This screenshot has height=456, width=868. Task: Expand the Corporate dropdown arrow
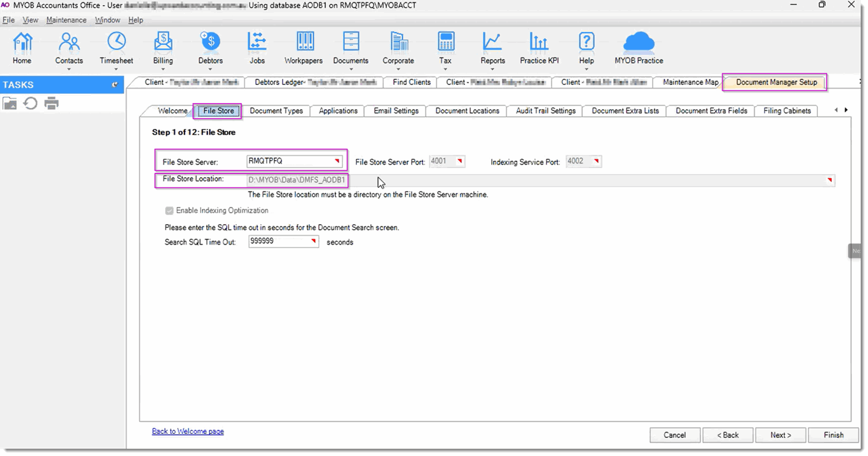tap(398, 69)
